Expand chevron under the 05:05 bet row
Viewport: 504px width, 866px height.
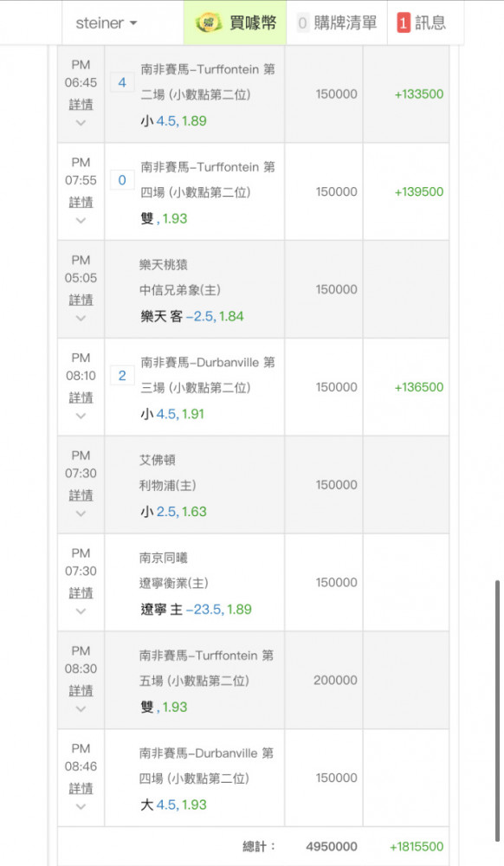81,318
